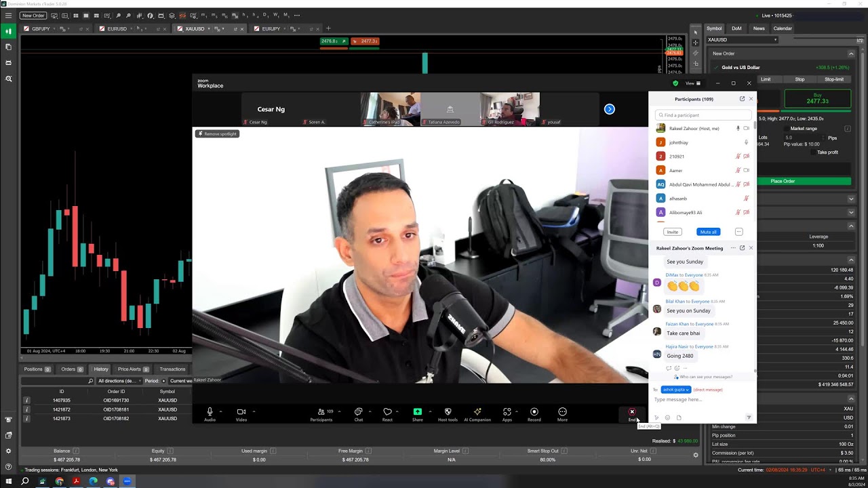Switch to the EURJPY chart tab
This screenshot has width=868, height=488.
[x=271, y=28]
